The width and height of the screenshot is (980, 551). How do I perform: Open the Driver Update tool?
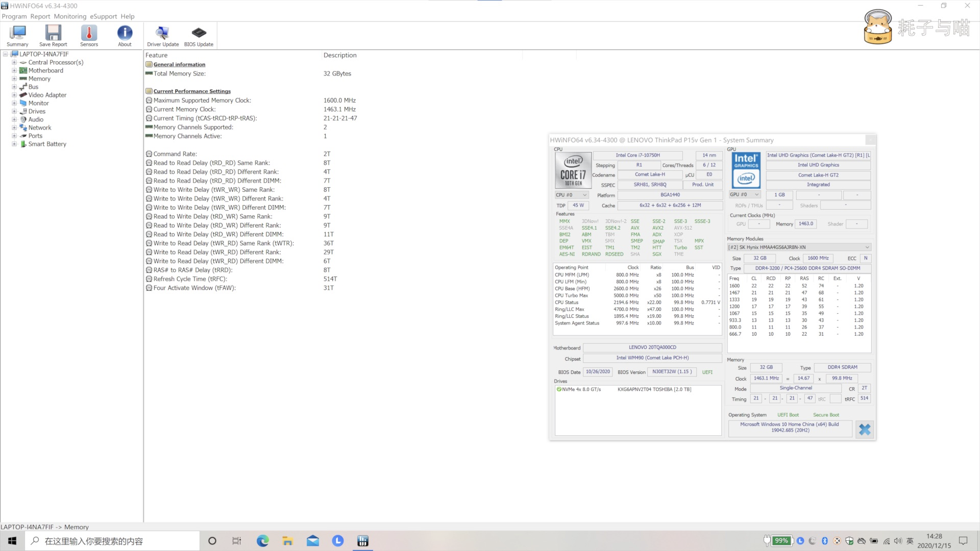click(163, 36)
